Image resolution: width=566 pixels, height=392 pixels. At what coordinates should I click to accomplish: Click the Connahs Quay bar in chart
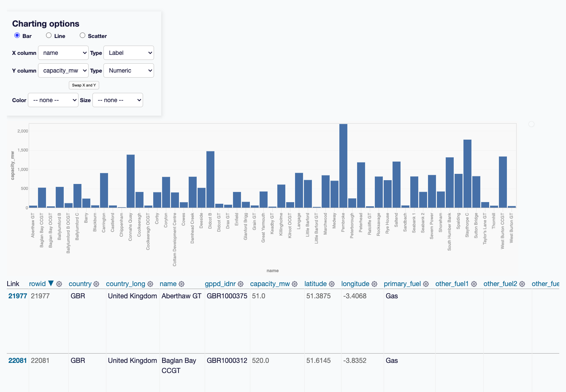point(130,181)
